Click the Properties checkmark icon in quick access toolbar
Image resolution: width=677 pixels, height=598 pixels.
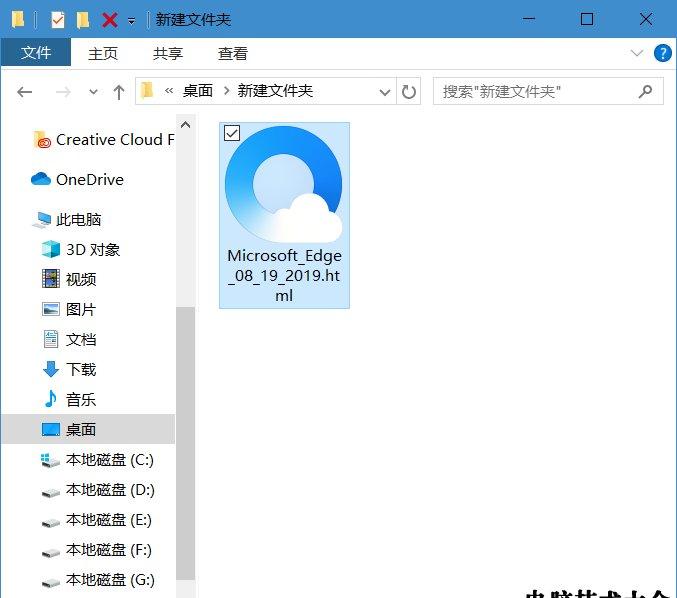[57, 19]
